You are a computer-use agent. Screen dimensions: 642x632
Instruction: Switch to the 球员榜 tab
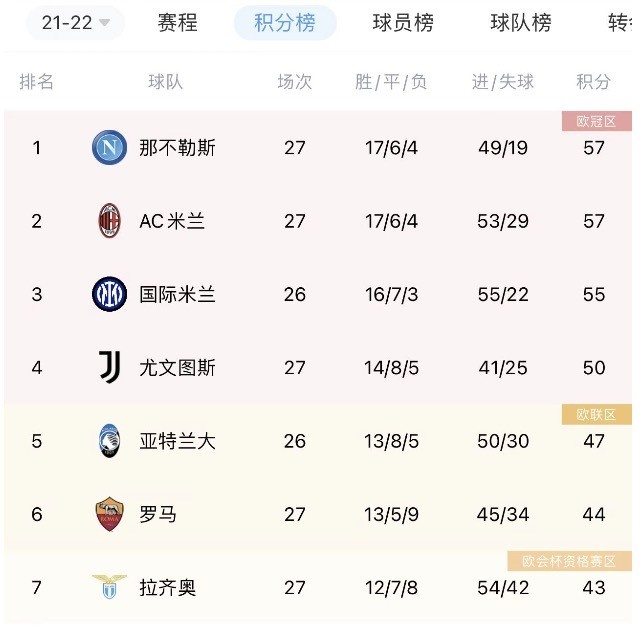(403, 23)
